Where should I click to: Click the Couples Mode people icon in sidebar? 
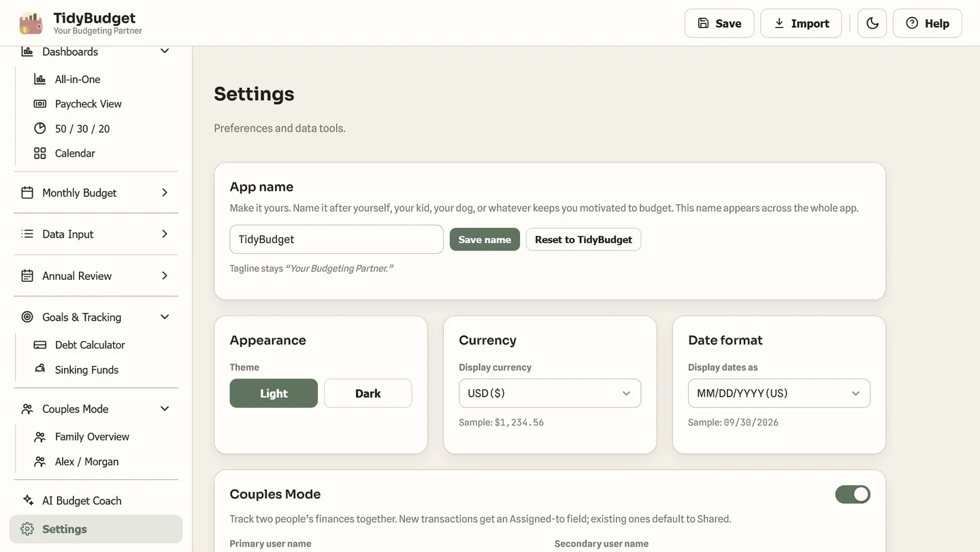(x=27, y=409)
